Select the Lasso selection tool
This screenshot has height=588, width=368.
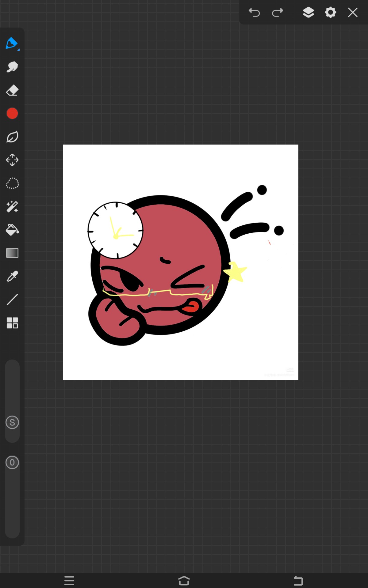click(12, 183)
